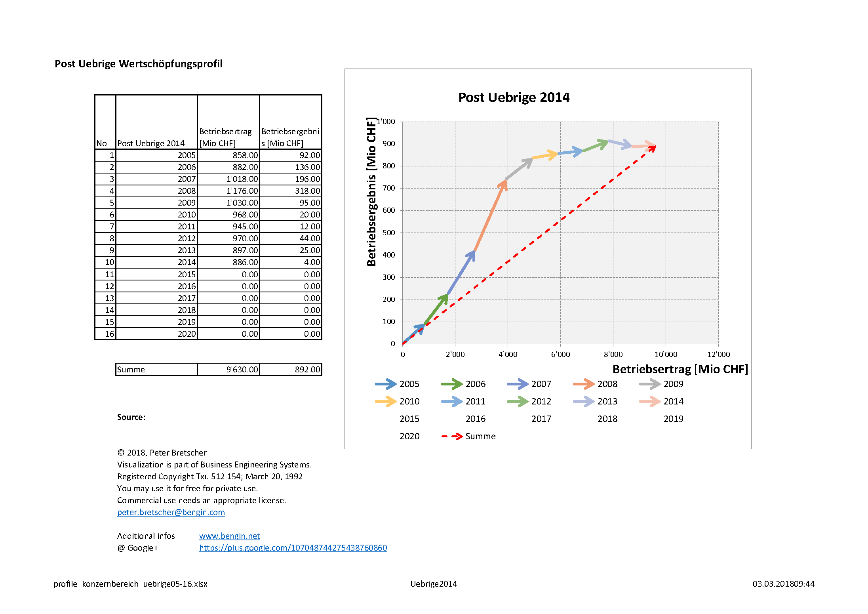Screen dimensions: 868x614
Task: Click the 2013 lavender arrow legend marker
Action: [584, 401]
